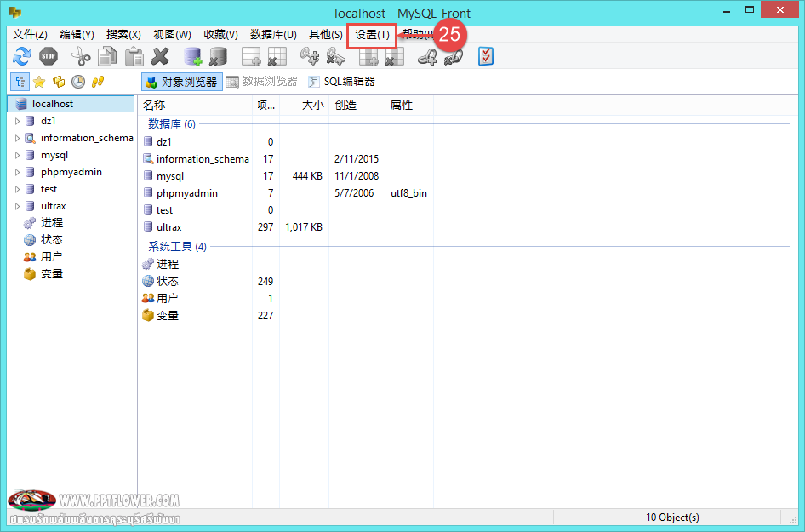Viewport: 805px width, 532px height.
Task: Switch to the 对象浏览器 tab
Action: [x=182, y=82]
